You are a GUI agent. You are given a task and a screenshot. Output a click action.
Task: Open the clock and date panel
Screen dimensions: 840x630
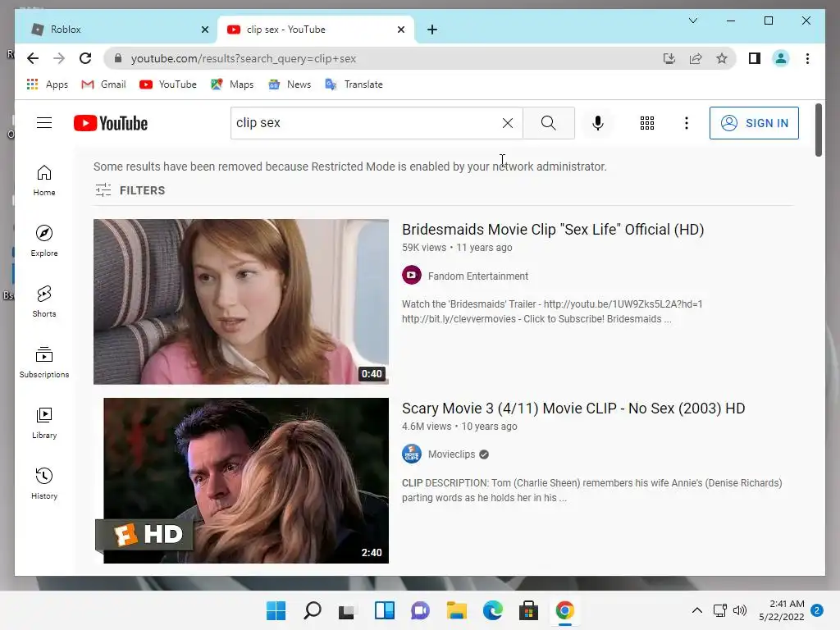click(782, 610)
